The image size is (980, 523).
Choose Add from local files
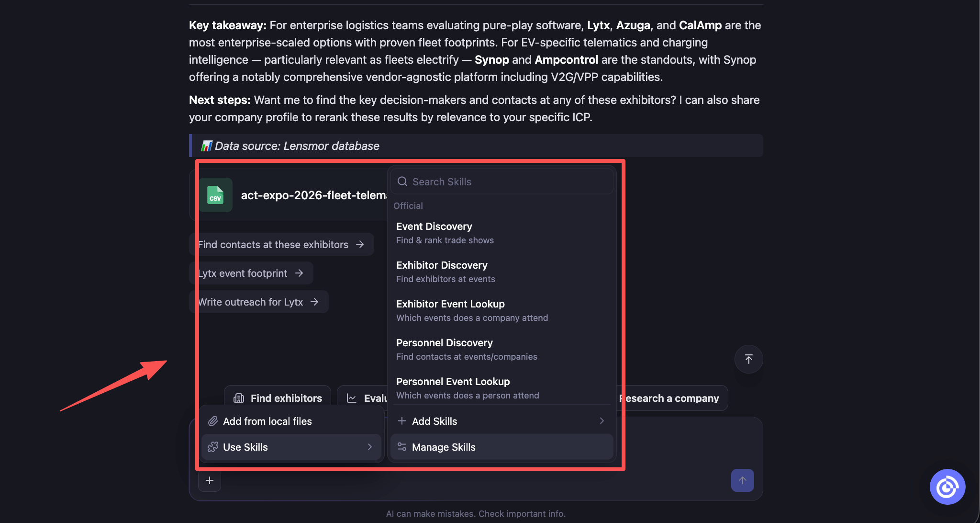click(x=291, y=421)
